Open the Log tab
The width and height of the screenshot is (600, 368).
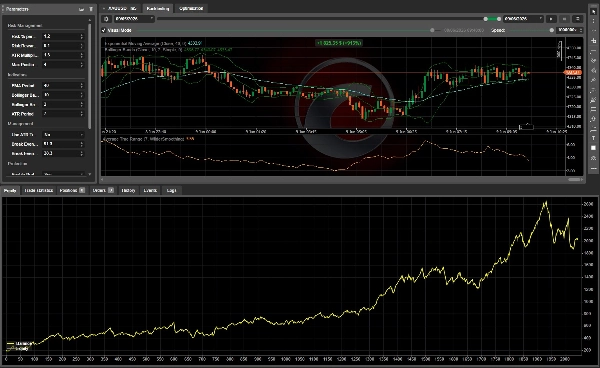tap(171, 190)
